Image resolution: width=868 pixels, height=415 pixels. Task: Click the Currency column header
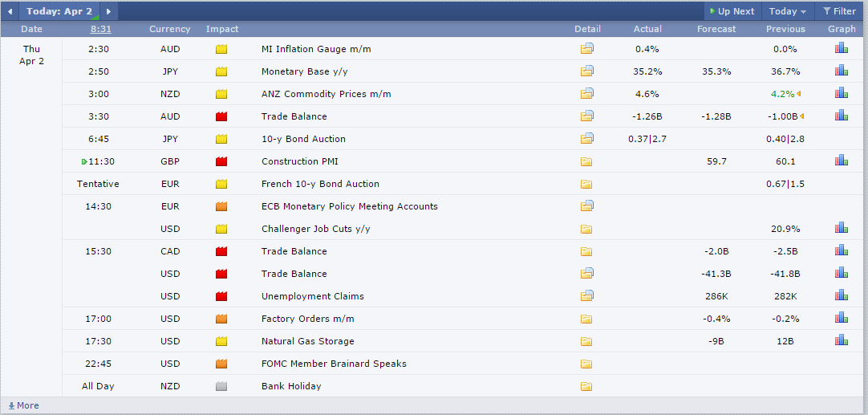[170, 29]
